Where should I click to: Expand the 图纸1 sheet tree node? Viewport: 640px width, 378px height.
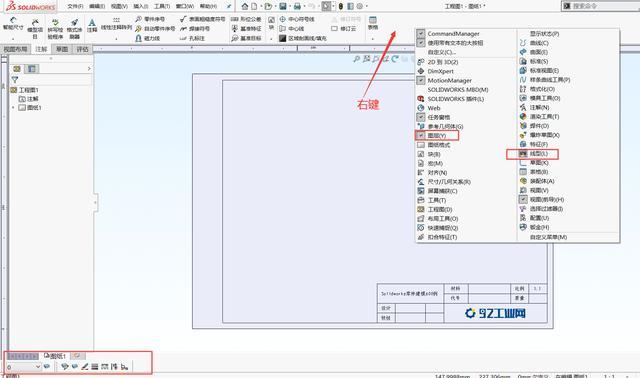pos(13,108)
